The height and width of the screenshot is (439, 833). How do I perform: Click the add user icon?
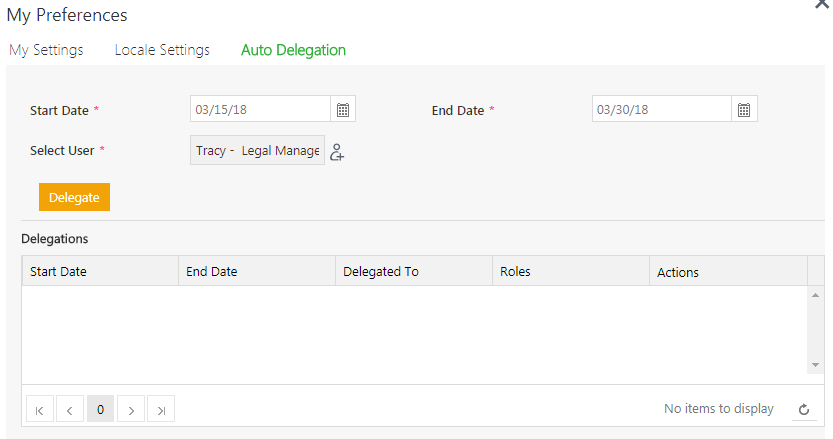(x=337, y=152)
